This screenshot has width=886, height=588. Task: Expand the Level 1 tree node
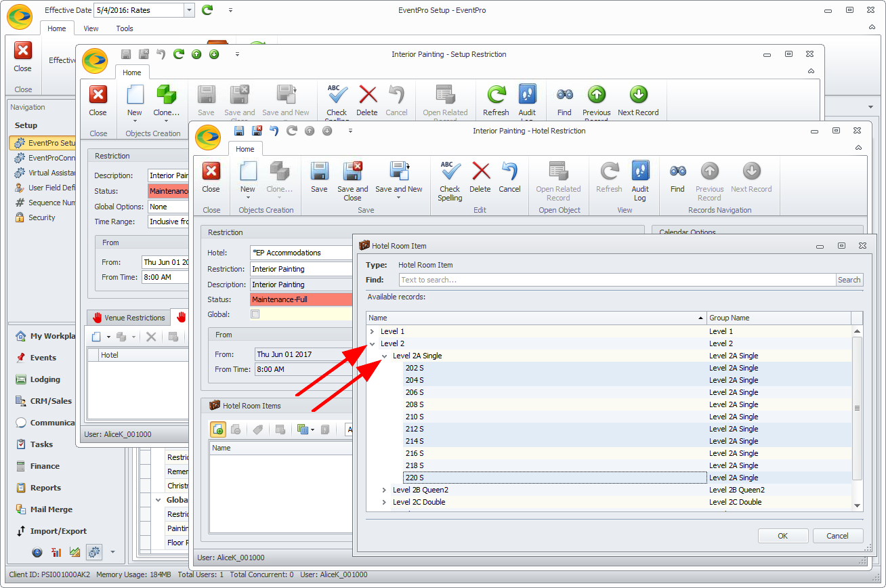[372, 331]
